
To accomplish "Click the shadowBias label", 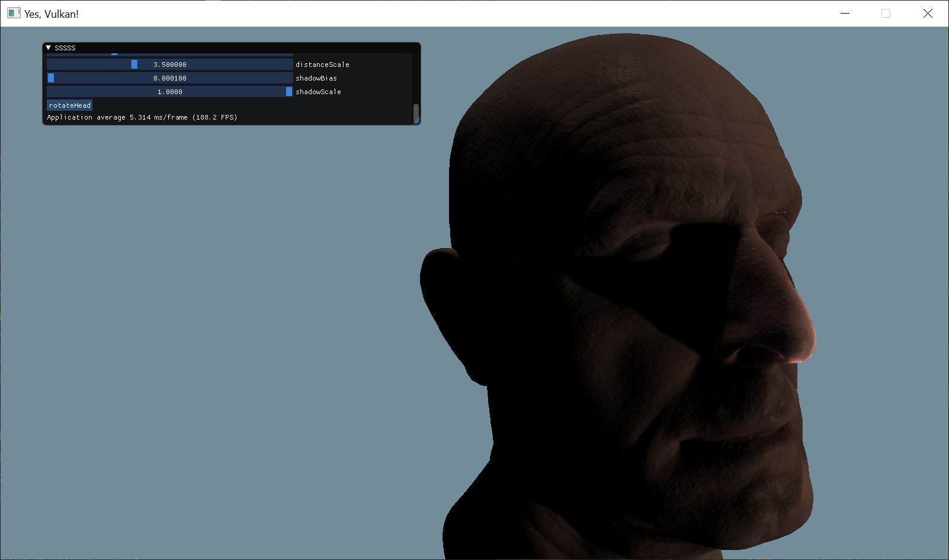I will [316, 78].
